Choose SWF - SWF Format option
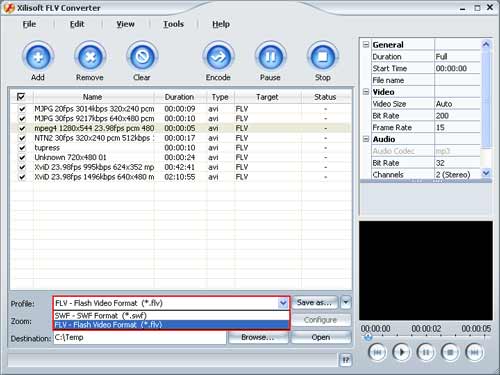This screenshot has height=375, width=500. click(171, 316)
